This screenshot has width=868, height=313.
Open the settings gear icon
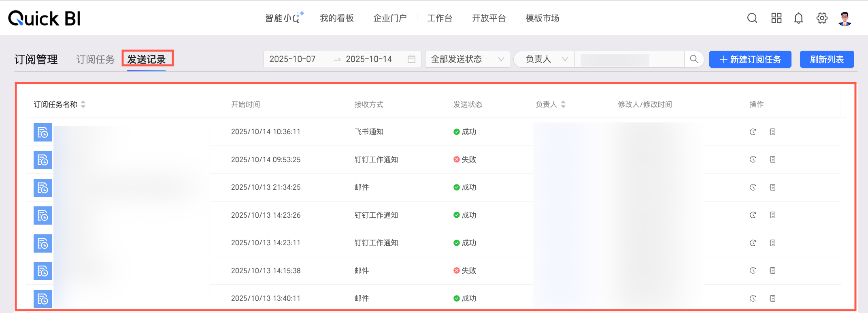(x=822, y=18)
